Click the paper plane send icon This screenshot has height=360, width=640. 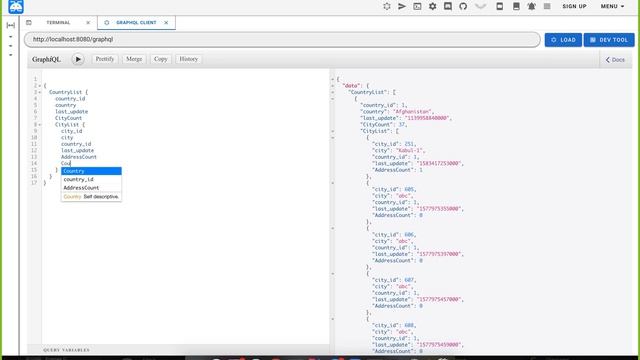(x=402, y=7)
